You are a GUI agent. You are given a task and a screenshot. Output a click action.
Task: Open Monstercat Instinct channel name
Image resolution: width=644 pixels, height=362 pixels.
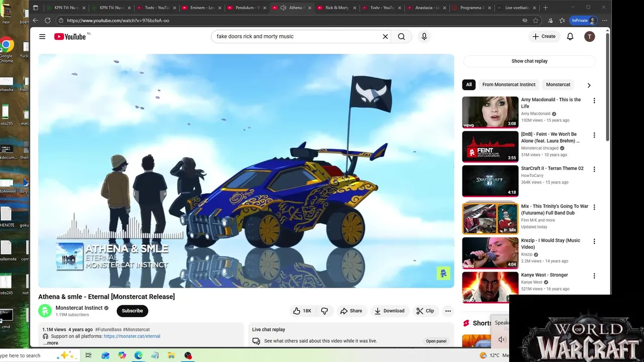coord(79,308)
